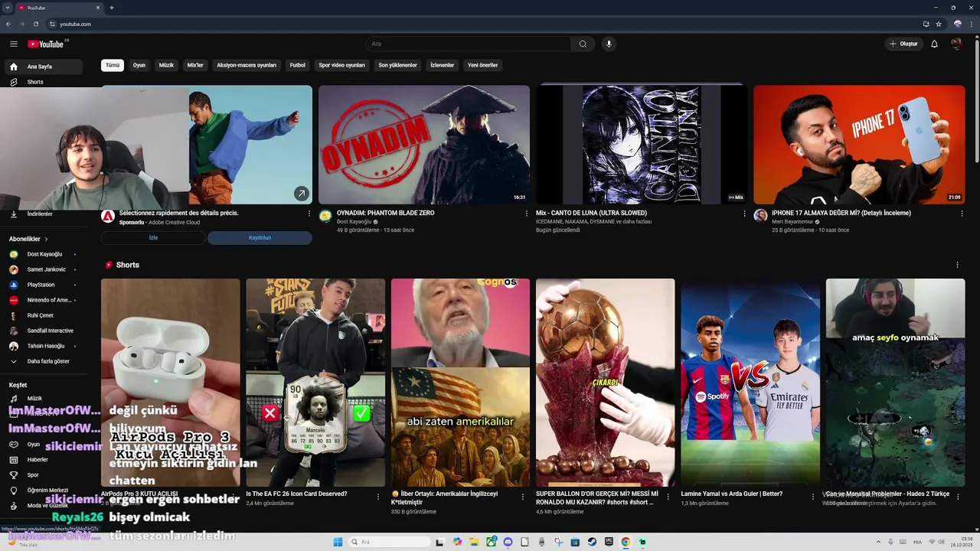Image resolution: width=980 pixels, height=551 pixels.
Task: Open options for OYNADIM: PHANTOM BLADE ZERO
Action: pos(527,214)
